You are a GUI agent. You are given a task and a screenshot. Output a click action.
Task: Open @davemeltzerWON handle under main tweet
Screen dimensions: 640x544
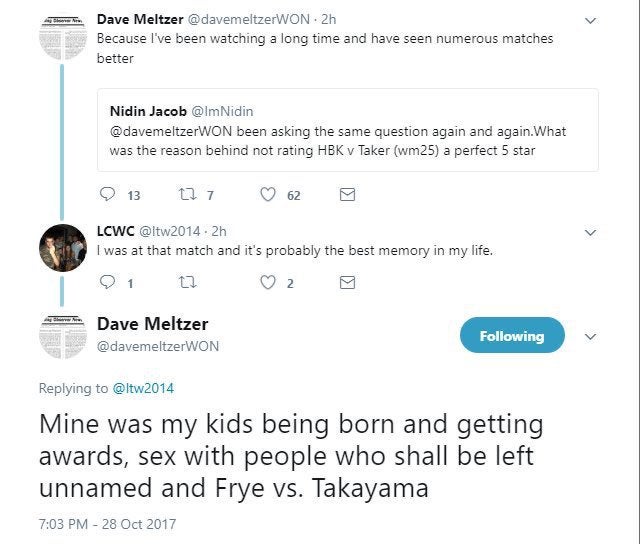(157, 346)
